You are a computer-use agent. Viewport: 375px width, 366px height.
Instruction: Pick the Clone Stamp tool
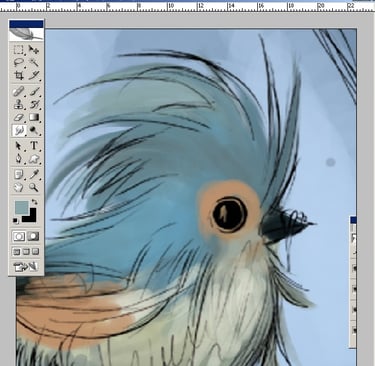19,104
